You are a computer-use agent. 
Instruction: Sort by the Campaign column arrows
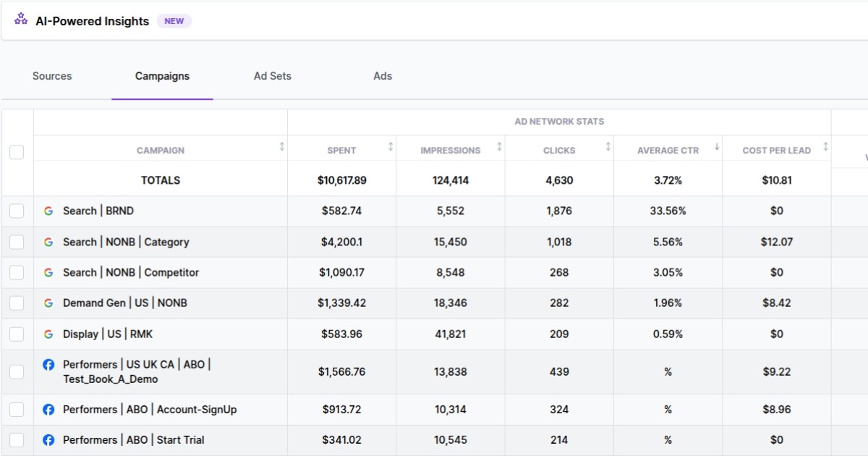[x=282, y=147]
